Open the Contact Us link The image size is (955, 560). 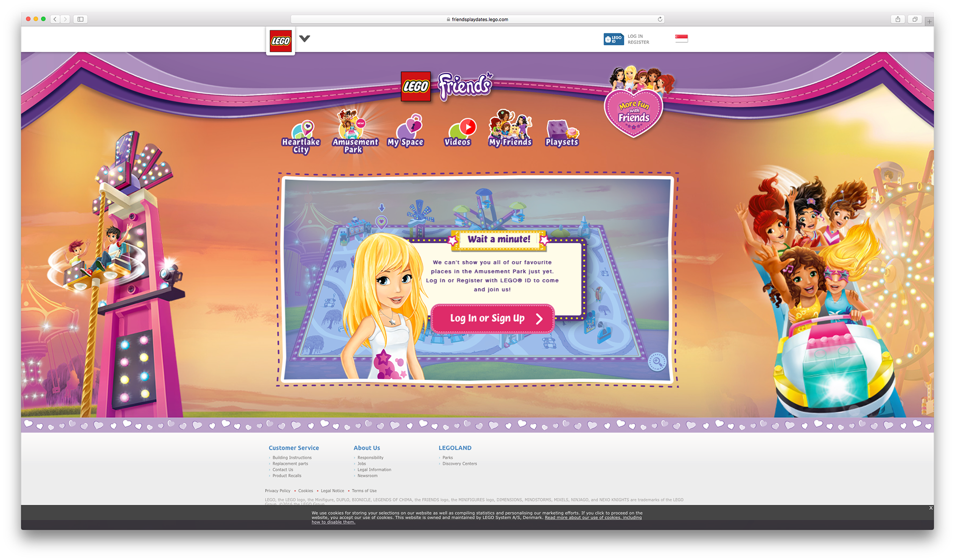click(283, 469)
